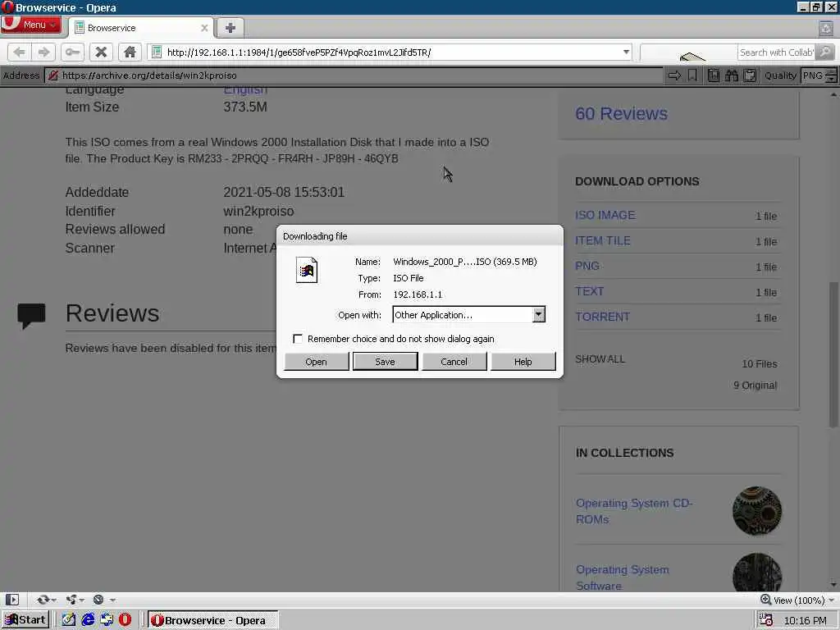Stop page loading with X icon
The width and height of the screenshot is (840, 630).
click(101, 52)
